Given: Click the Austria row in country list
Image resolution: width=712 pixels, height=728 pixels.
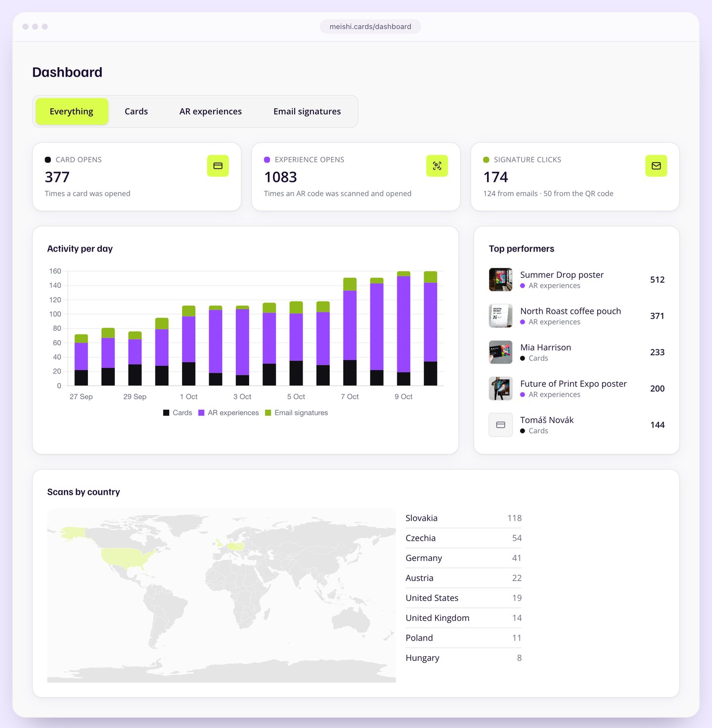Looking at the screenshot, I should point(464,578).
